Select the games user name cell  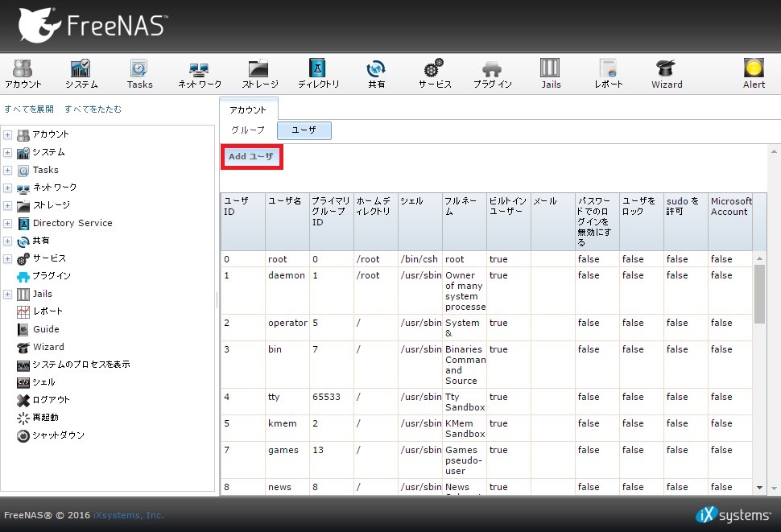(x=287, y=460)
